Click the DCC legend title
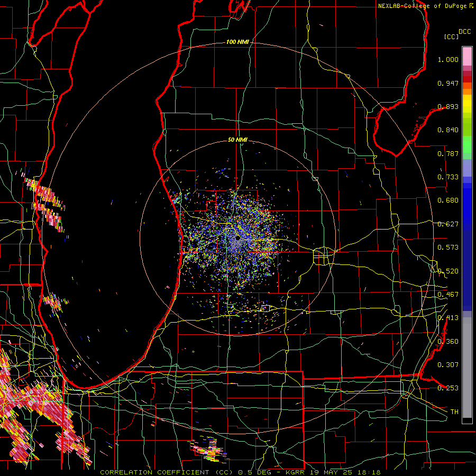Viewport: 476px width, 476px height. [465, 32]
